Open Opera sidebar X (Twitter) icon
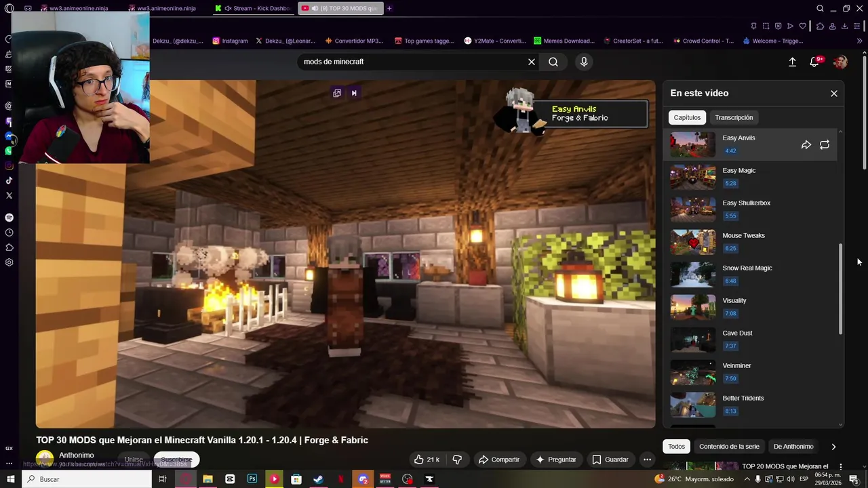Image resolution: width=868 pixels, height=488 pixels. [9, 195]
